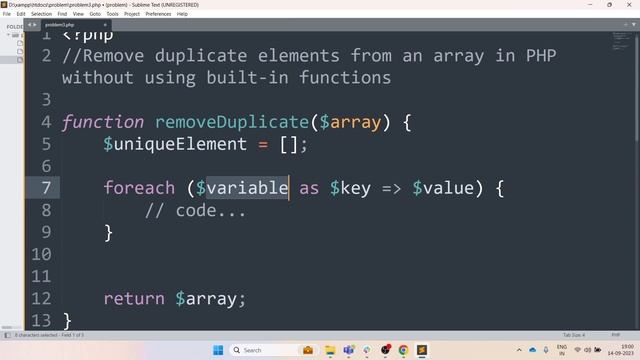
Task: Click the '//Remove duplicate elements' comment on line 2
Action: (x=200, y=56)
